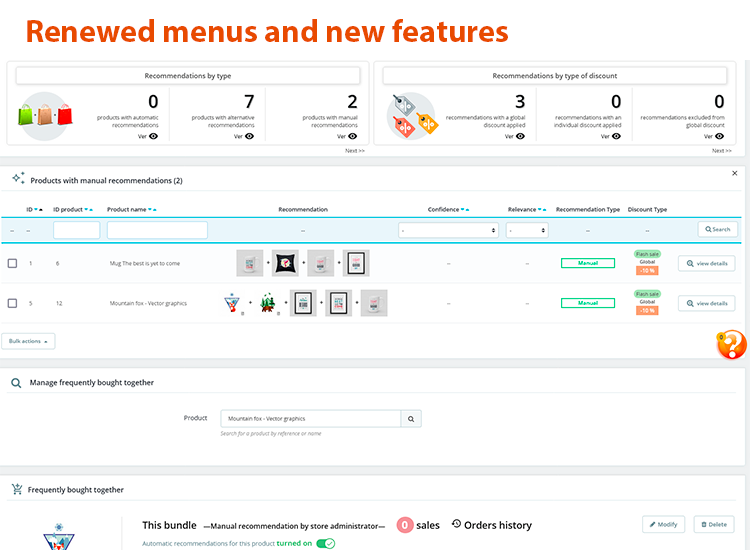The width and height of the screenshot is (750, 550).
Task: Click the black cushion thumbnail in Mug row
Action: [x=286, y=263]
